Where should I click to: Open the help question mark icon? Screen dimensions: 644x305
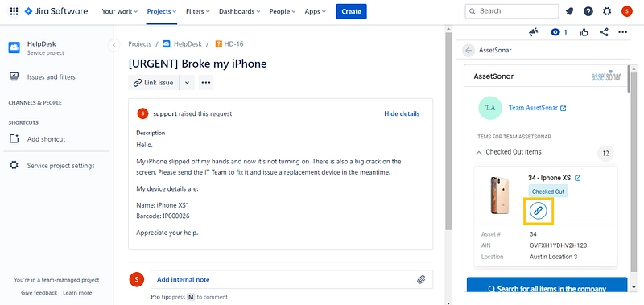pyautogui.click(x=588, y=11)
